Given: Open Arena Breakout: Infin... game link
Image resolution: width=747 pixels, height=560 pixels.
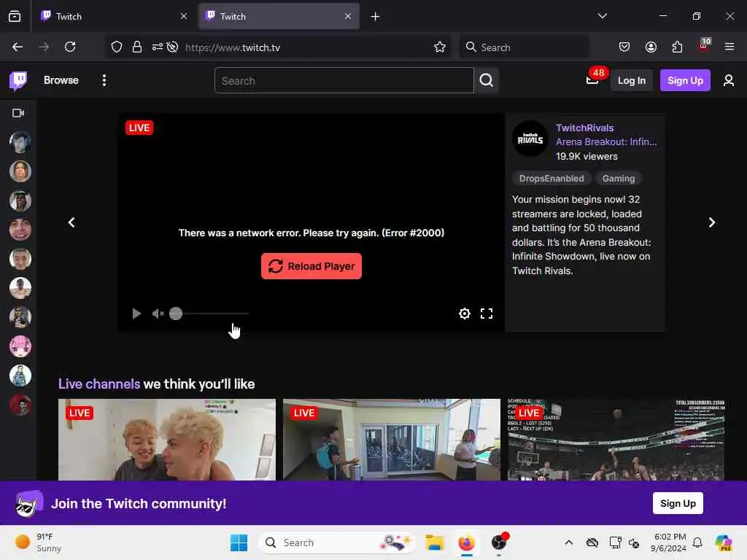Looking at the screenshot, I should (x=606, y=141).
